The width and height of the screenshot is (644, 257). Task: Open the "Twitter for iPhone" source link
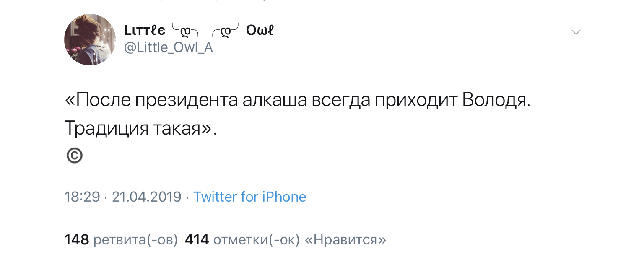(249, 197)
